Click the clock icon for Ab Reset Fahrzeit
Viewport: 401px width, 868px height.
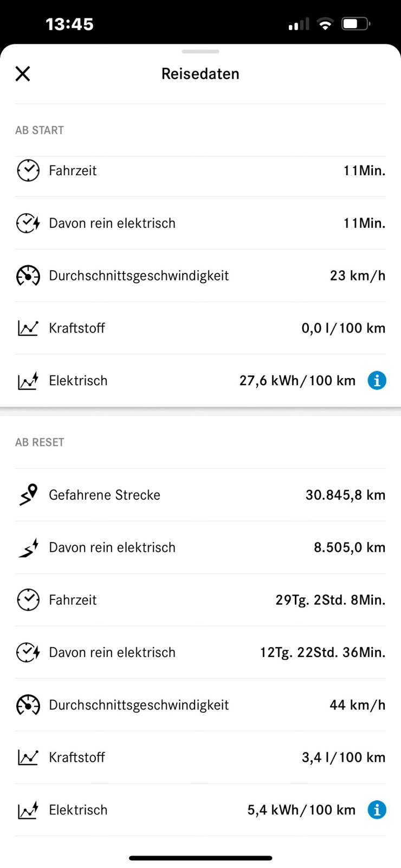28,599
